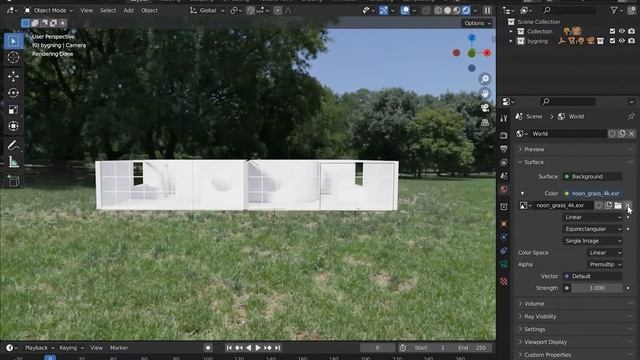Open the Keying menu
Screen dimensions: 640x360
pos(71,348)
